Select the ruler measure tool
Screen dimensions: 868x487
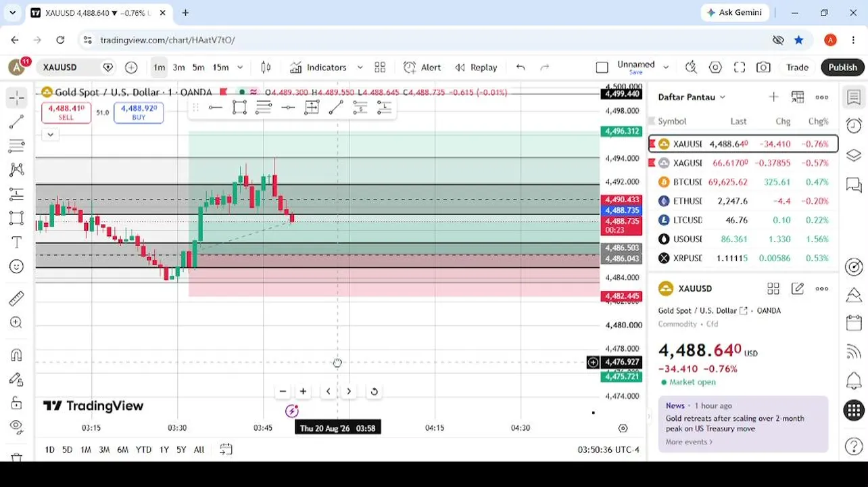tap(17, 298)
